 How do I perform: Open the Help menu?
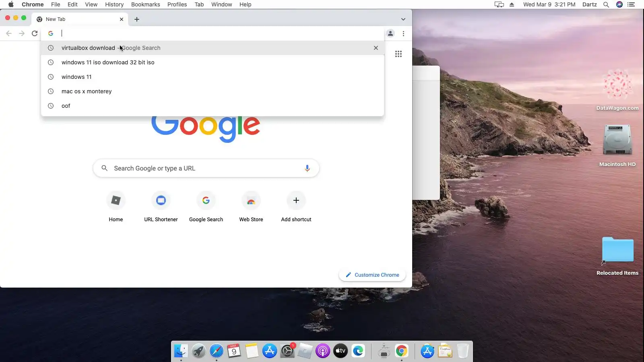[245, 4]
